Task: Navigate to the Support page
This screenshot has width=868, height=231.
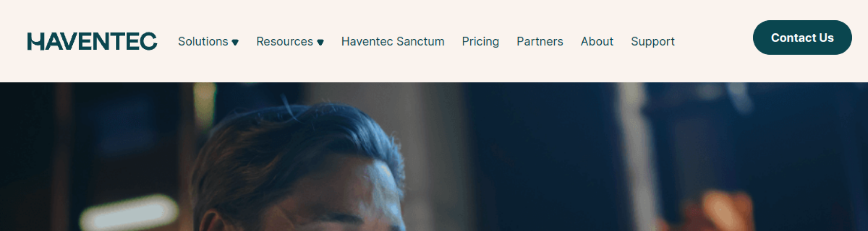Action: coord(653,42)
